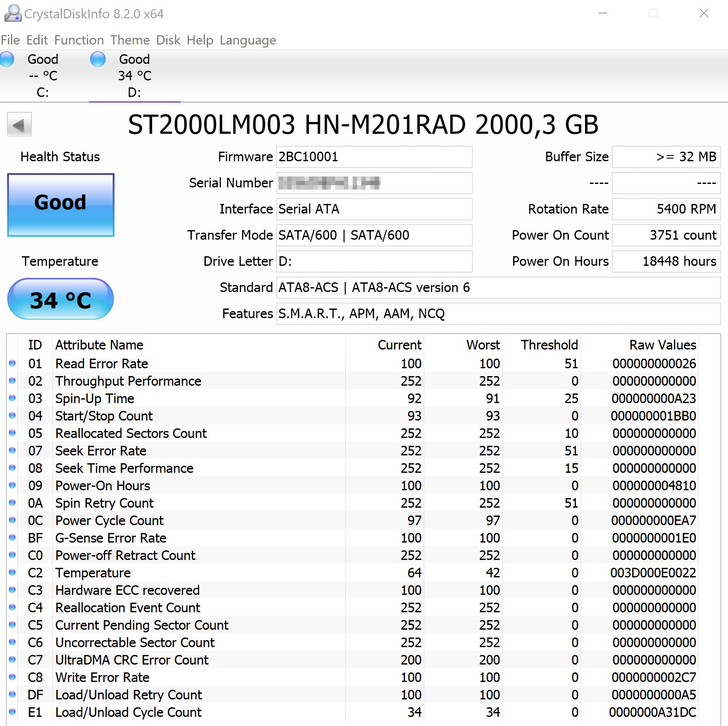Screen dimensions: 728x726
Task: Click status dot for Reallocated Sectors Count
Action: pos(12,433)
